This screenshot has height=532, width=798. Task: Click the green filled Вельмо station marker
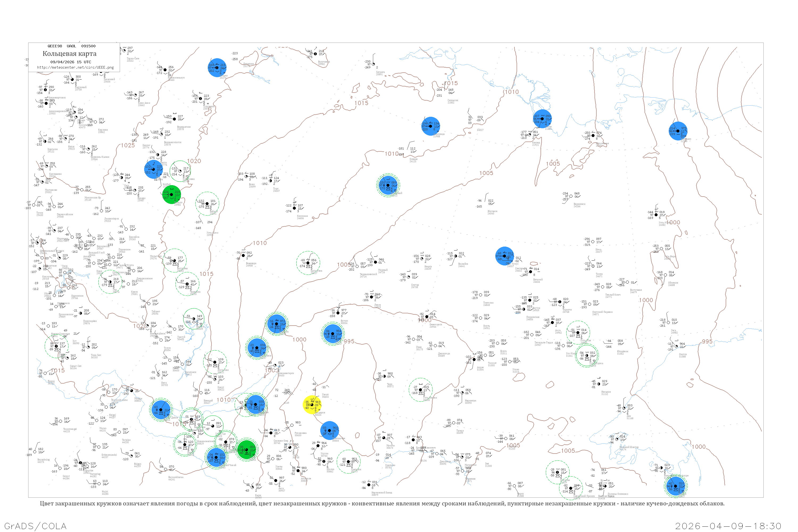point(171,195)
